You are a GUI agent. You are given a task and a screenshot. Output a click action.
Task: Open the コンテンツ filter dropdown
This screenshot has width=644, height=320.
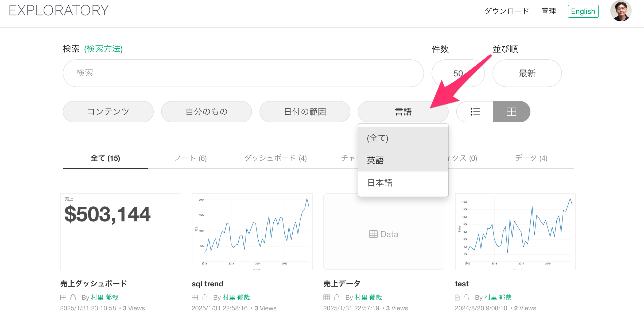(x=108, y=112)
